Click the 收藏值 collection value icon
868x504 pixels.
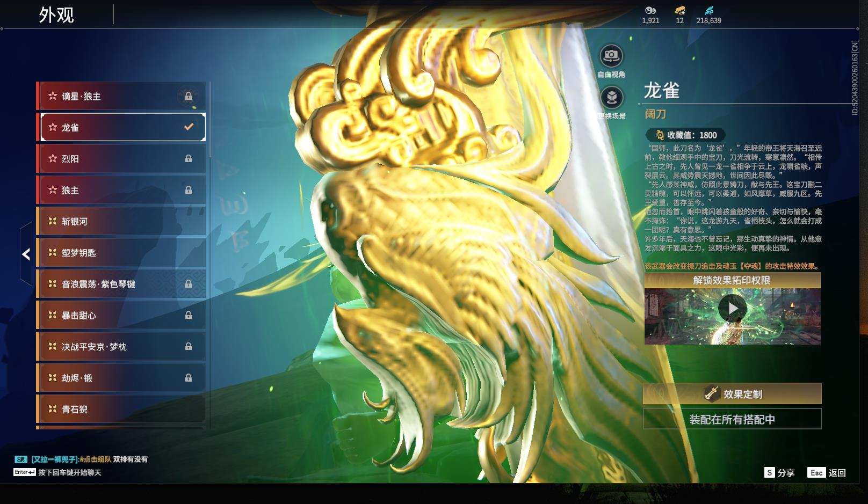click(x=660, y=135)
